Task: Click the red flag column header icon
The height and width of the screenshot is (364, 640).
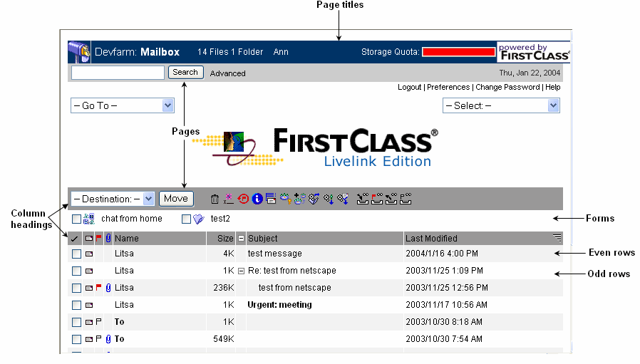Action: [x=98, y=239]
